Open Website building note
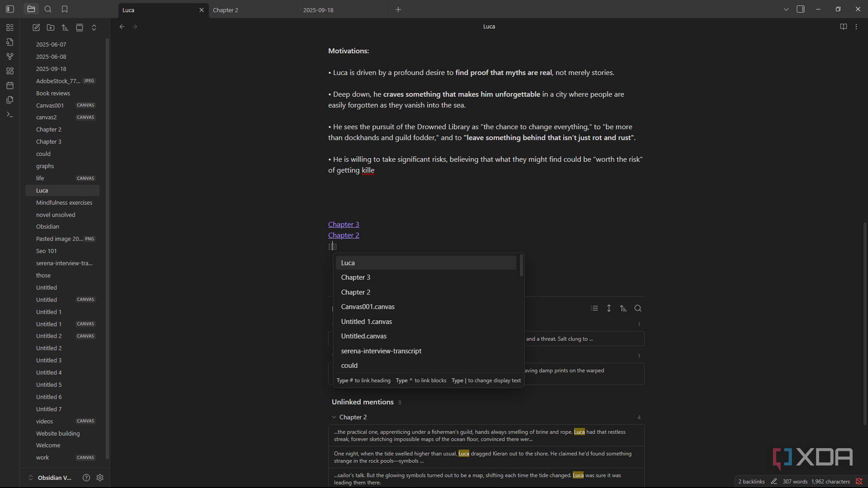This screenshot has width=868, height=488. point(62,433)
